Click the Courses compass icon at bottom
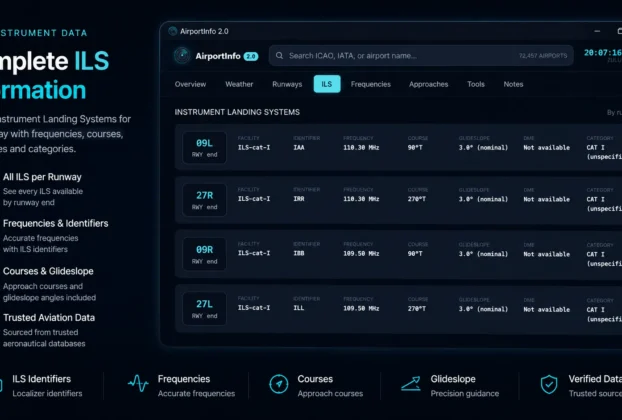The width and height of the screenshot is (622, 420). pyautogui.click(x=279, y=384)
